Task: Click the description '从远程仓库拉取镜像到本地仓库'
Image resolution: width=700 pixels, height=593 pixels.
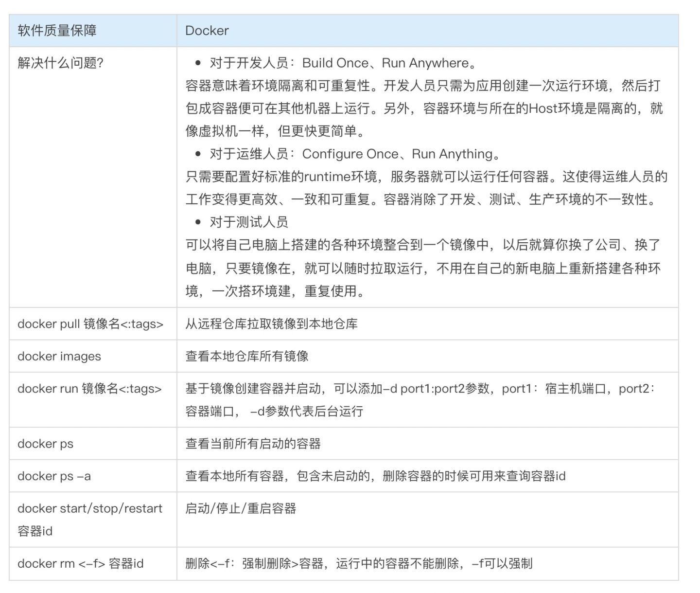Action: point(271,323)
